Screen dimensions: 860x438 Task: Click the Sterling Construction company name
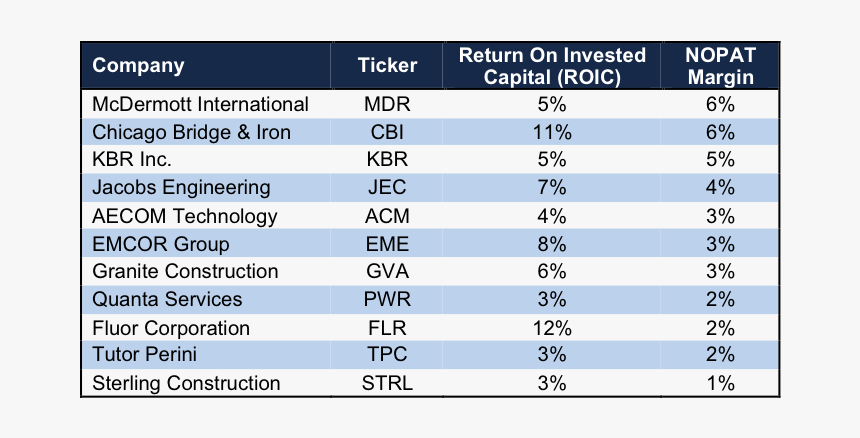pos(186,384)
